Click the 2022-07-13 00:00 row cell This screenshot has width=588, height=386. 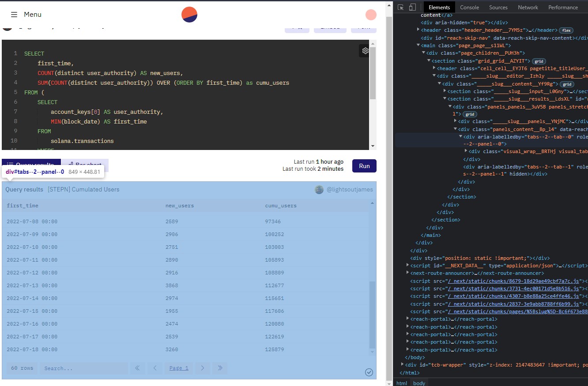tap(32, 285)
